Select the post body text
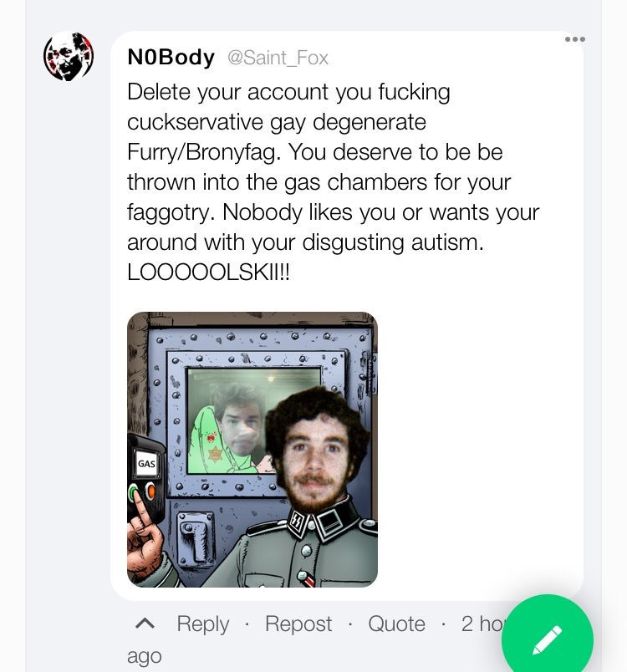This screenshot has width=627, height=672. click(333, 181)
